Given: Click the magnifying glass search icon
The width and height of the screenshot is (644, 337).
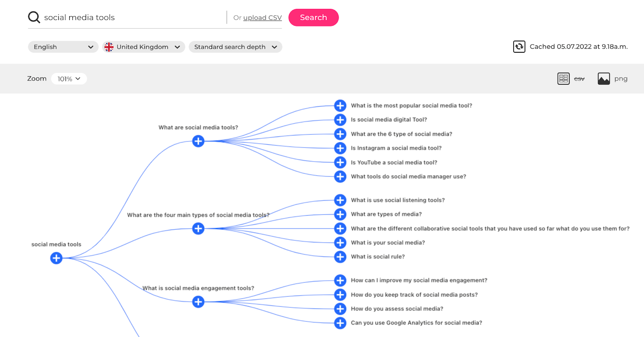Looking at the screenshot, I should pos(34,17).
